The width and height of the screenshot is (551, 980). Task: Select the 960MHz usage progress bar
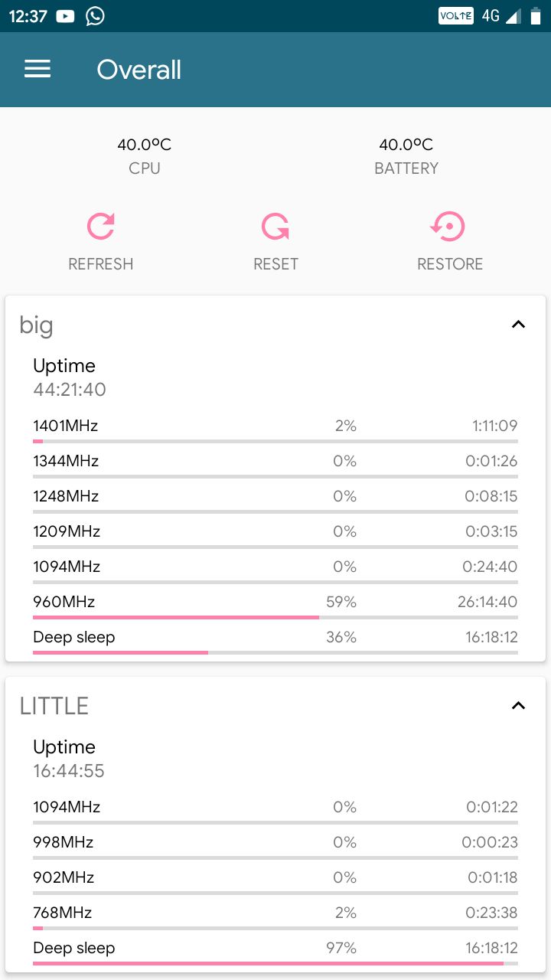point(275,617)
